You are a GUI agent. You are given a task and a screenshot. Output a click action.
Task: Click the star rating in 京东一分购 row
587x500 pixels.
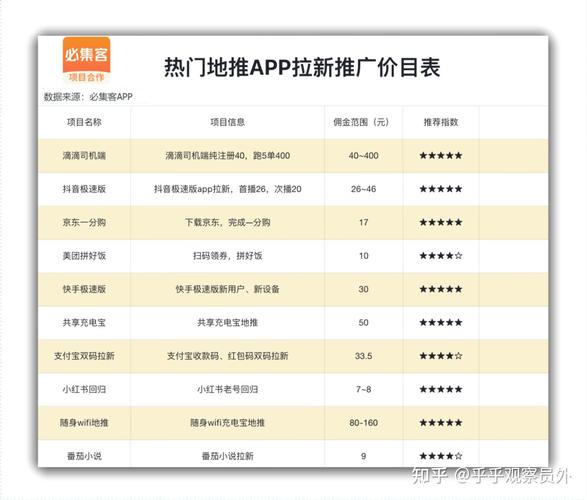(441, 222)
